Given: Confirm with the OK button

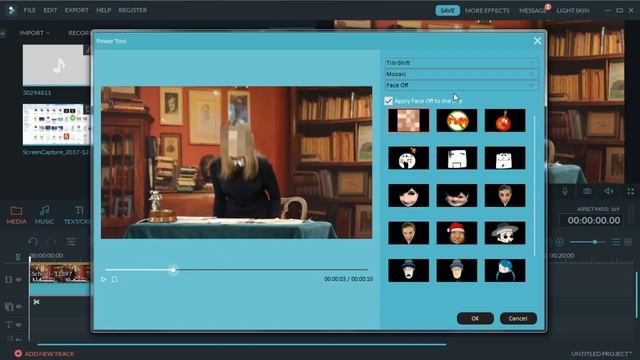Looking at the screenshot, I should [x=475, y=318].
